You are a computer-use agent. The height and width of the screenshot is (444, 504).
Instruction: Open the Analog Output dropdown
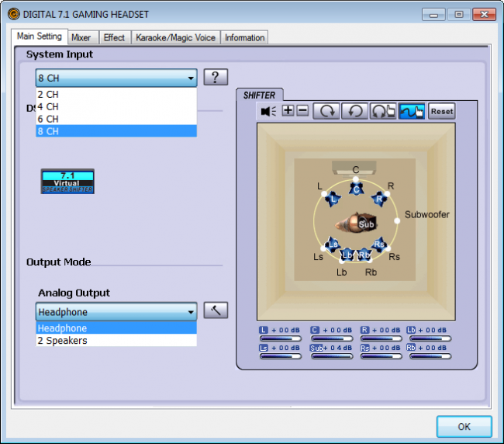(116, 311)
